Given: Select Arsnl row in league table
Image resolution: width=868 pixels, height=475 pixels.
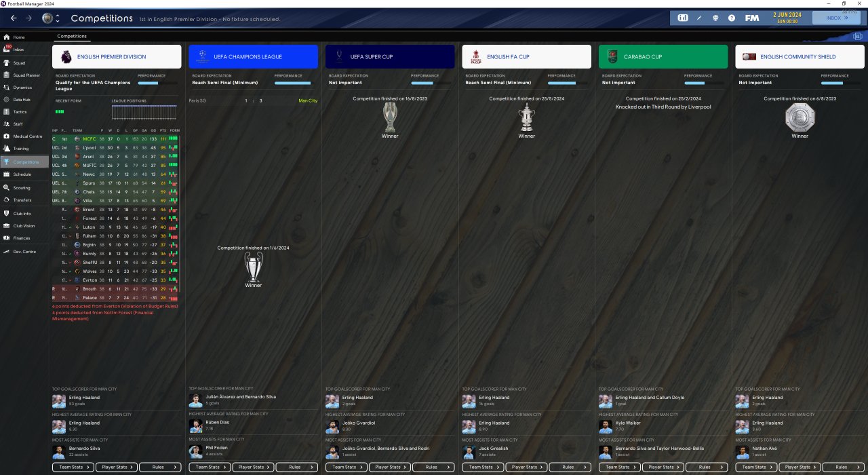Looking at the screenshot, I should [116, 156].
